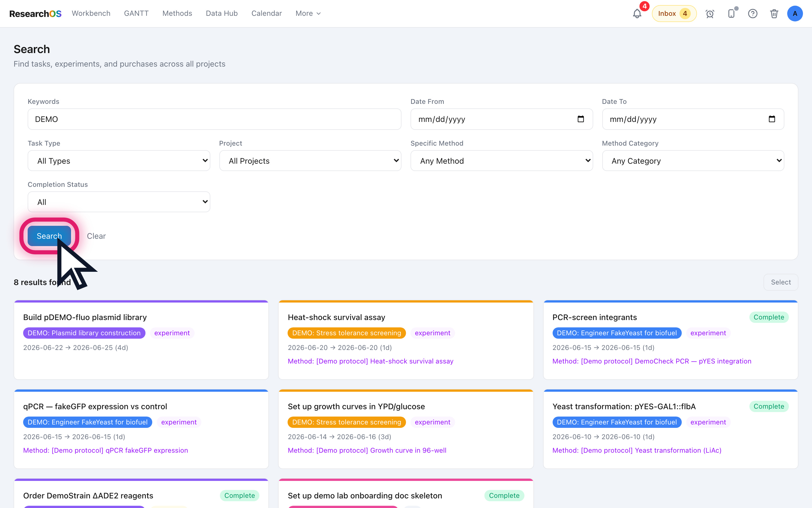Click the Select results button
Screen dimensions: 812x508
pyautogui.click(x=781, y=282)
